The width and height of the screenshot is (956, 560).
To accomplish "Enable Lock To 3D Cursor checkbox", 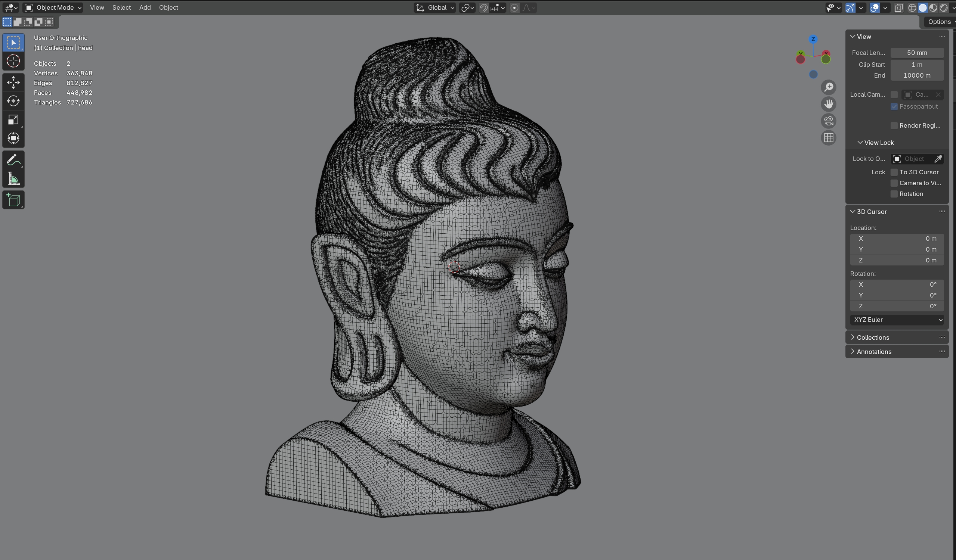I will point(894,172).
